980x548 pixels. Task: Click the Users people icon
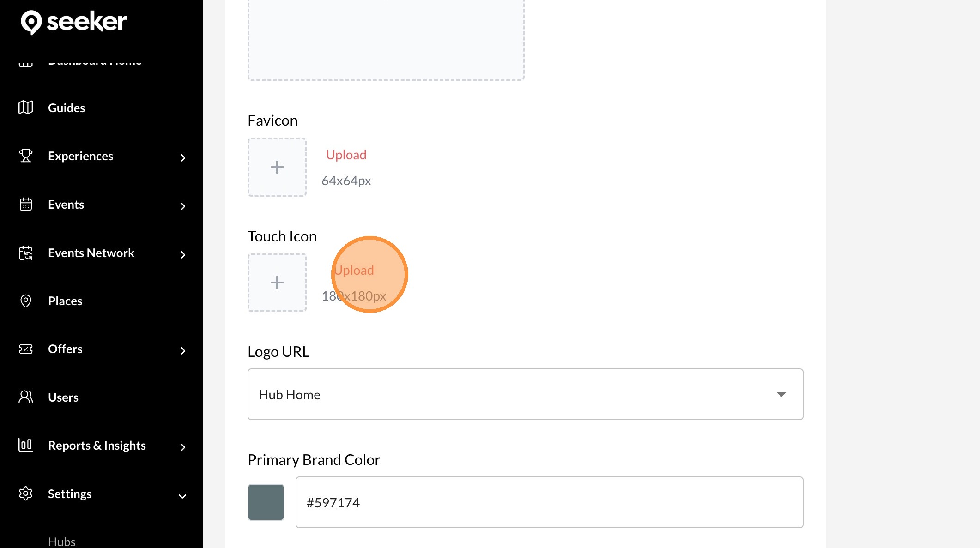pyautogui.click(x=26, y=397)
